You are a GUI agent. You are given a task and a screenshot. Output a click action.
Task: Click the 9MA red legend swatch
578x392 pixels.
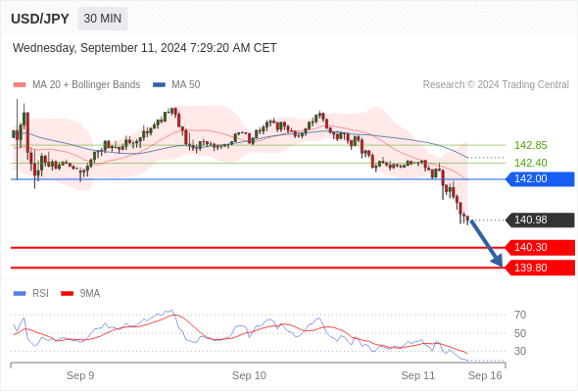(x=67, y=294)
